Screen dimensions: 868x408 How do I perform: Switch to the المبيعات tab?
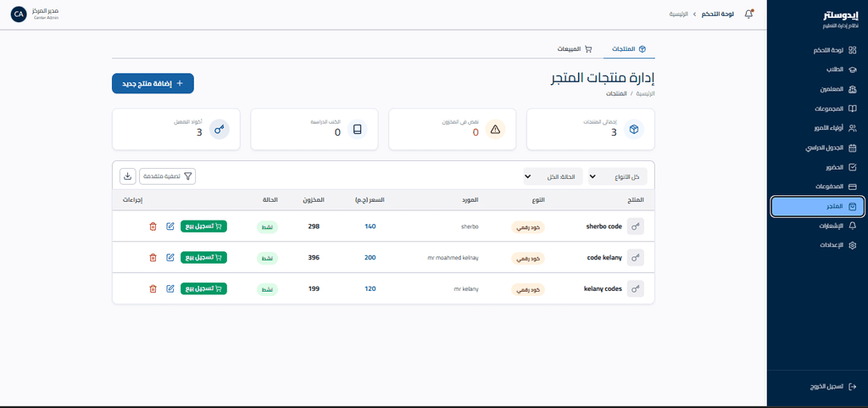575,49
